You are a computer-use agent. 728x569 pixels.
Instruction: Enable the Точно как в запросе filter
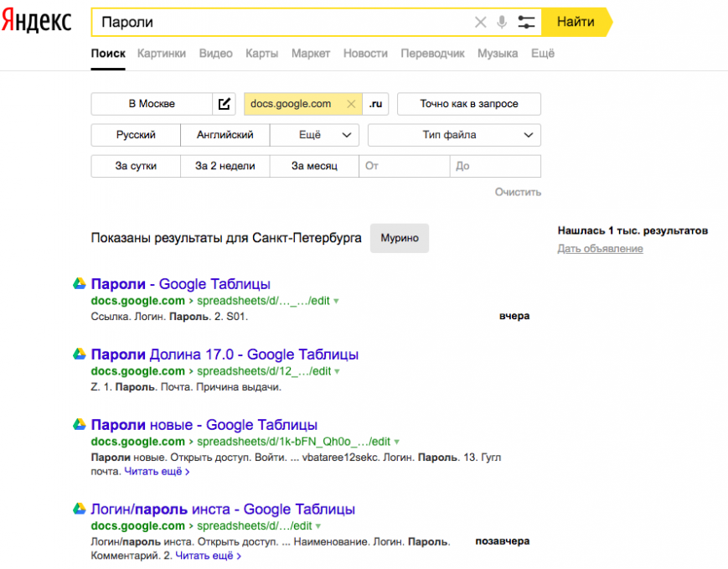click(x=468, y=104)
